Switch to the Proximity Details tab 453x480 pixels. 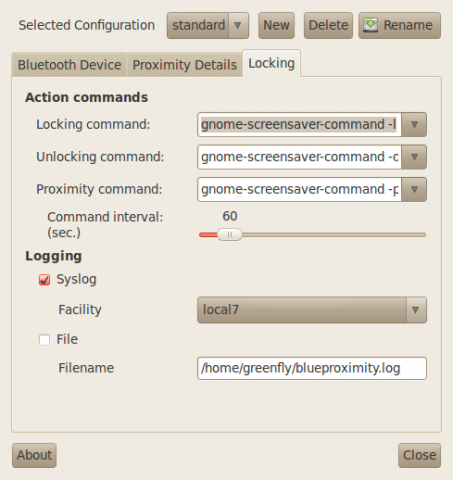185,65
